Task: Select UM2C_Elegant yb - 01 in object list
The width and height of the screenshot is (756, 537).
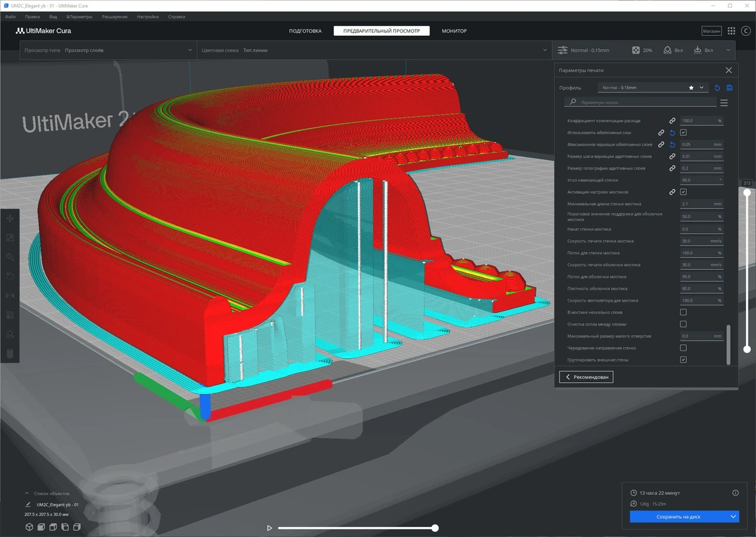Action: click(x=57, y=505)
